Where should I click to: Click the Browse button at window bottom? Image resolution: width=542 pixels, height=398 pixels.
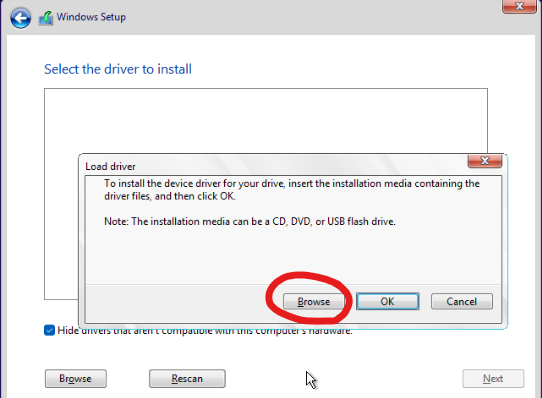click(76, 379)
